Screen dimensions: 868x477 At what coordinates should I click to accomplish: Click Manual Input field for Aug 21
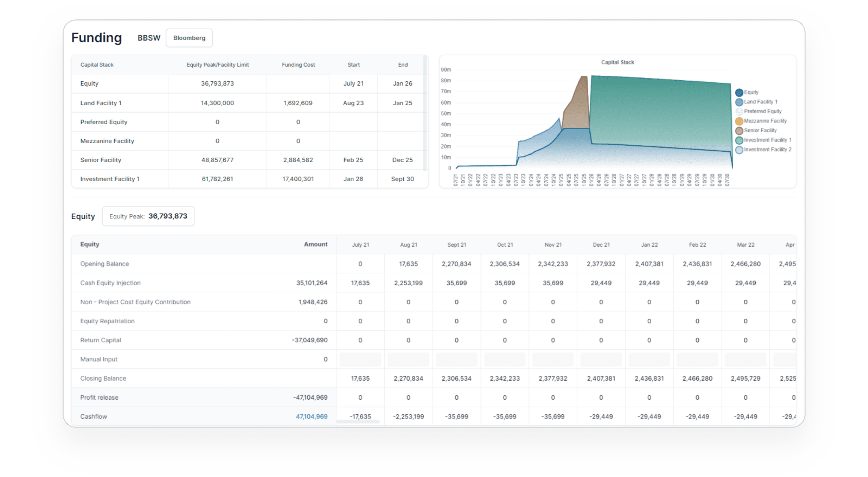tap(408, 359)
